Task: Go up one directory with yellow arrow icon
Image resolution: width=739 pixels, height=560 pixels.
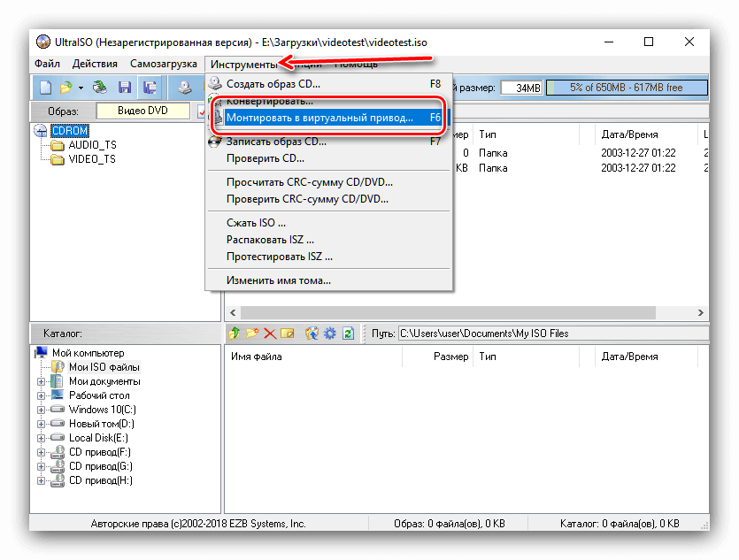Action: click(x=233, y=334)
